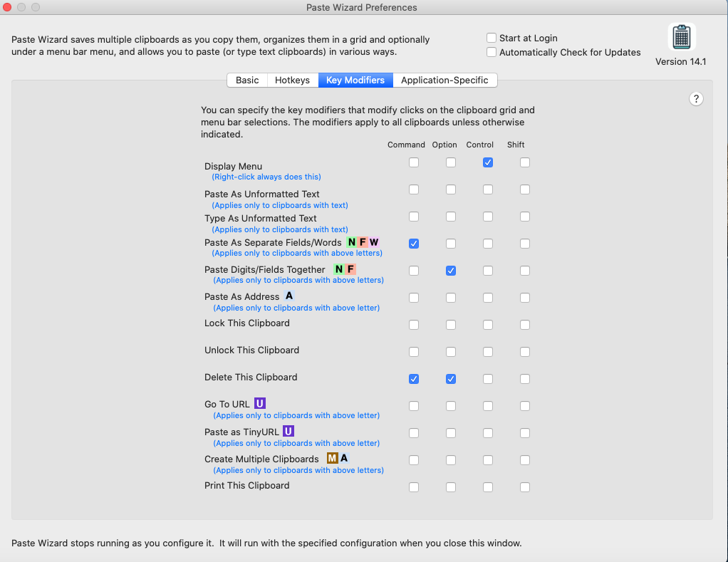The height and width of the screenshot is (562, 728).
Task: Open the Hotkeys tab
Action: pyautogui.click(x=292, y=80)
